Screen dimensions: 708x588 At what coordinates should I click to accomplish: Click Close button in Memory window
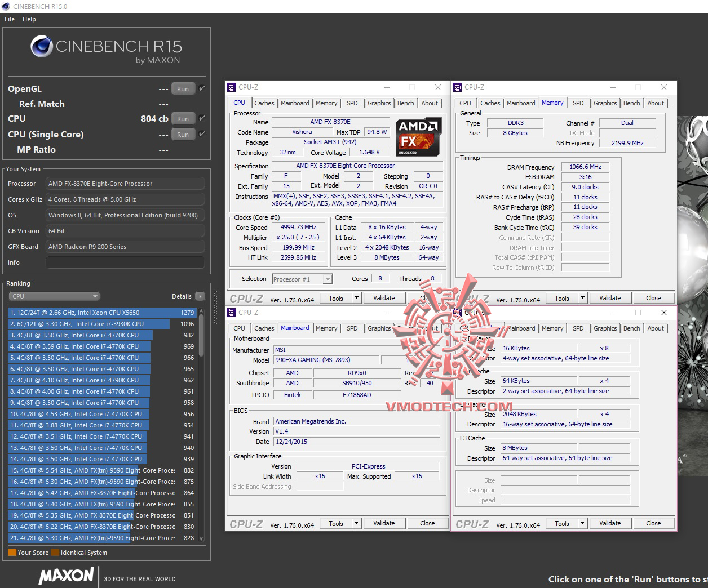tap(653, 298)
